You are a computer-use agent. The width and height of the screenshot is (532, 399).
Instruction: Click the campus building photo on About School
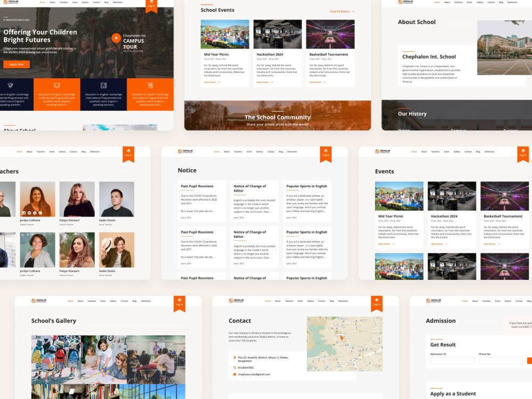(504, 47)
